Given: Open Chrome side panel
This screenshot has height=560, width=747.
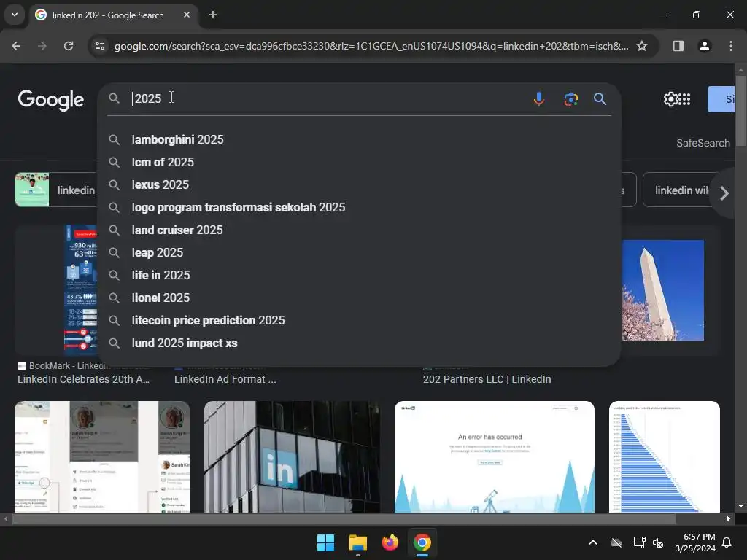Looking at the screenshot, I should pyautogui.click(x=678, y=46).
